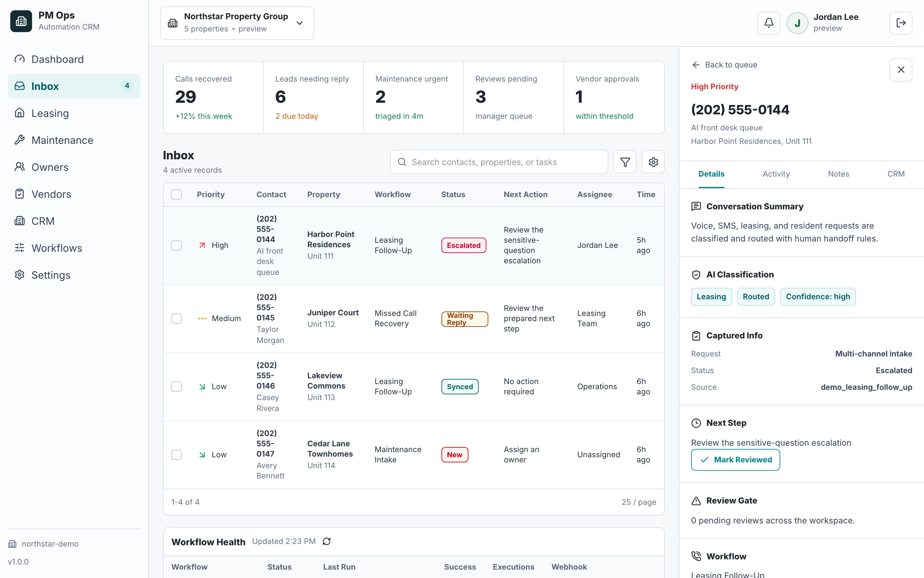Image resolution: width=924 pixels, height=578 pixels.
Task: Click the Routed classification tag
Action: click(756, 297)
